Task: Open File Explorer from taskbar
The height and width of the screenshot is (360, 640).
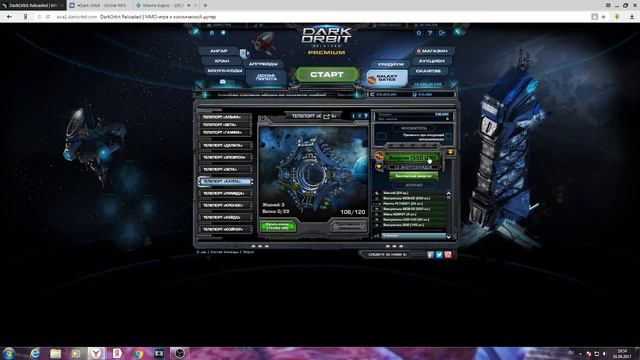Action: (x=56, y=353)
